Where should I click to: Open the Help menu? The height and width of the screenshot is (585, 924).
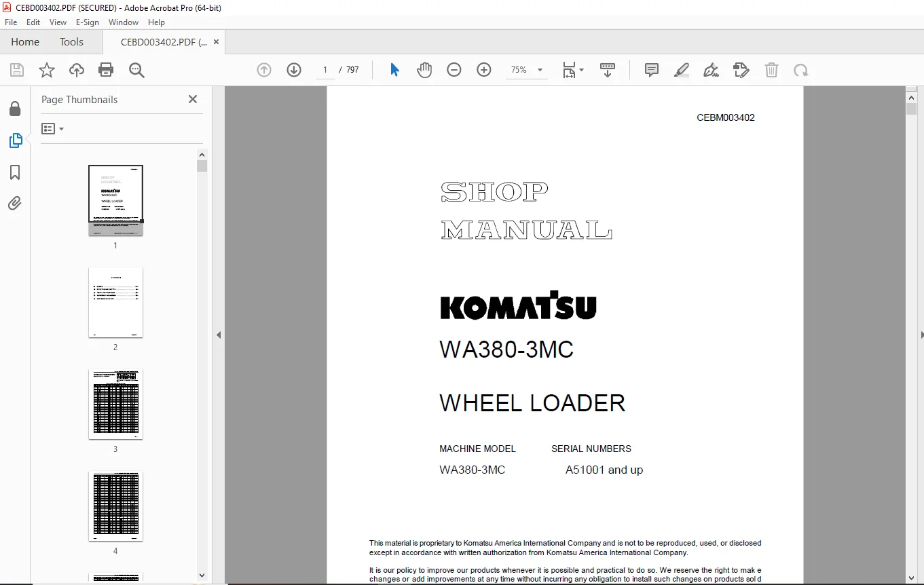157,22
